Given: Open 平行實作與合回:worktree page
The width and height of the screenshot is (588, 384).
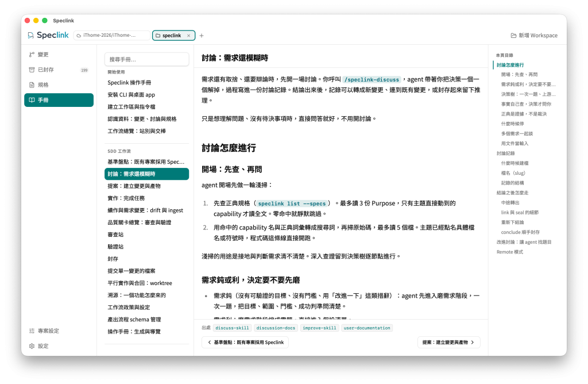Looking at the screenshot, I should (146, 283).
